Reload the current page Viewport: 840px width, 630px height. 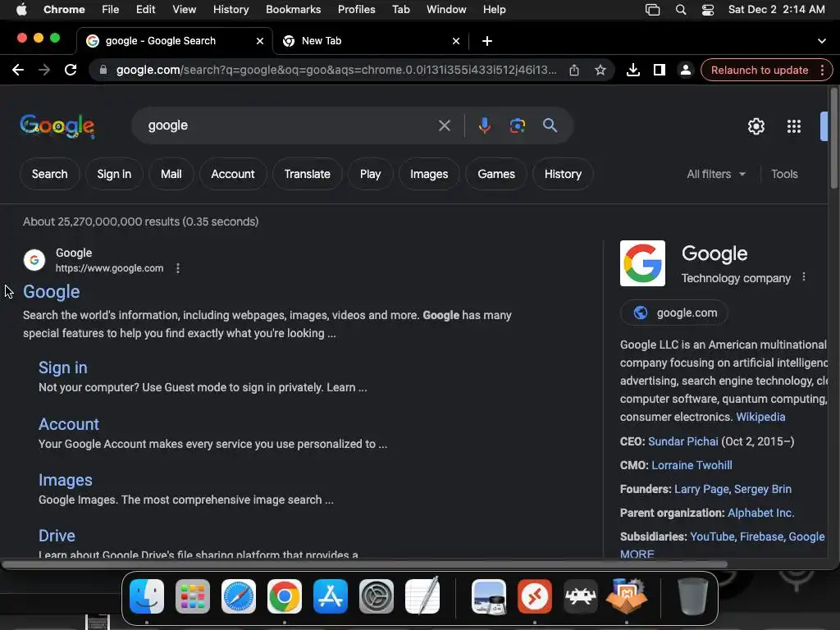coord(71,70)
